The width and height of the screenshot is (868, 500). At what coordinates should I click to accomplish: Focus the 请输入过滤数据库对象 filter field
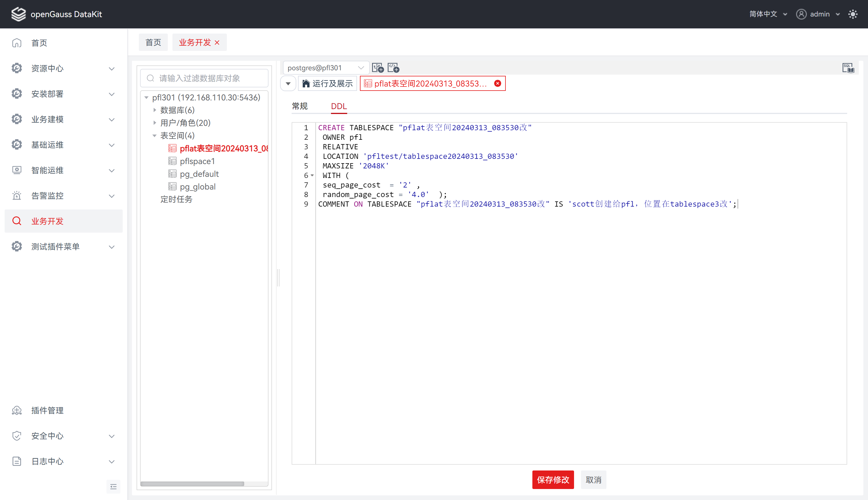[204, 78]
